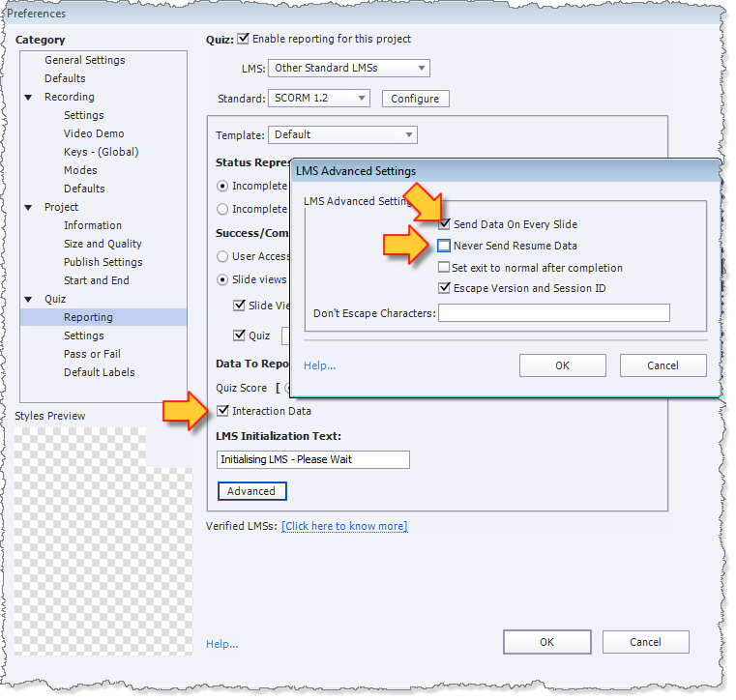
Task: Select Settings under Recording
Action: [x=83, y=115]
